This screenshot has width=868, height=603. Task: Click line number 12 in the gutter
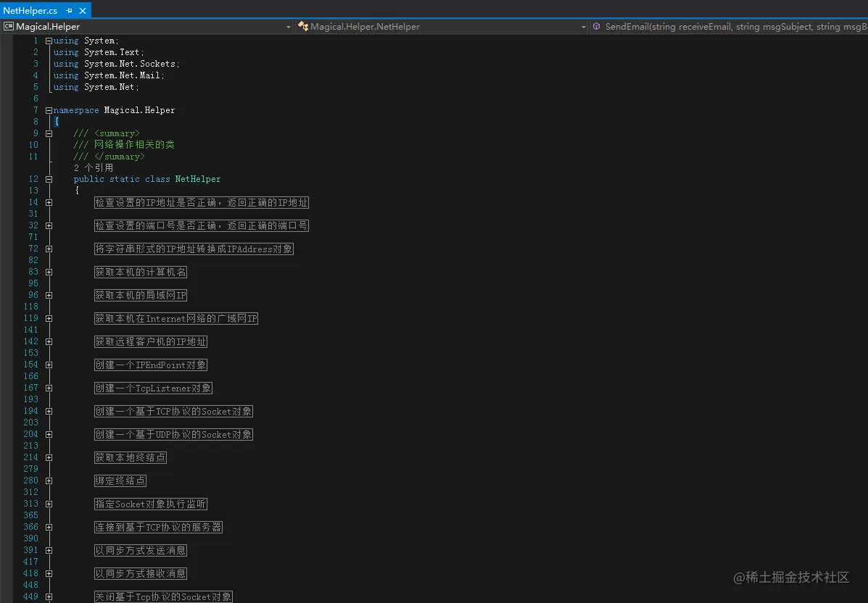click(x=33, y=179)
